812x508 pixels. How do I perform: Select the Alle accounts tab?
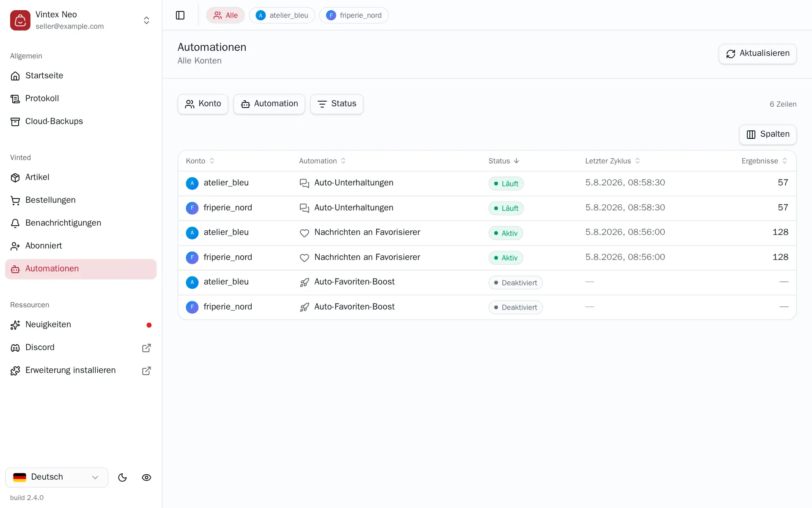click(225, 15)
